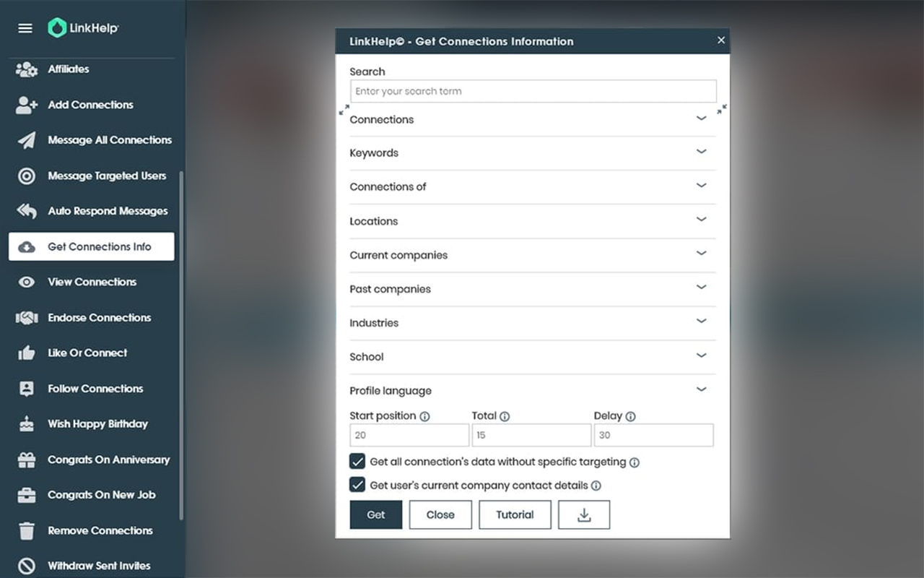The width and height of the screenshot is (924, 578).
Task: Click the Follow Connections badge icon
Action: tap(27, 389)
